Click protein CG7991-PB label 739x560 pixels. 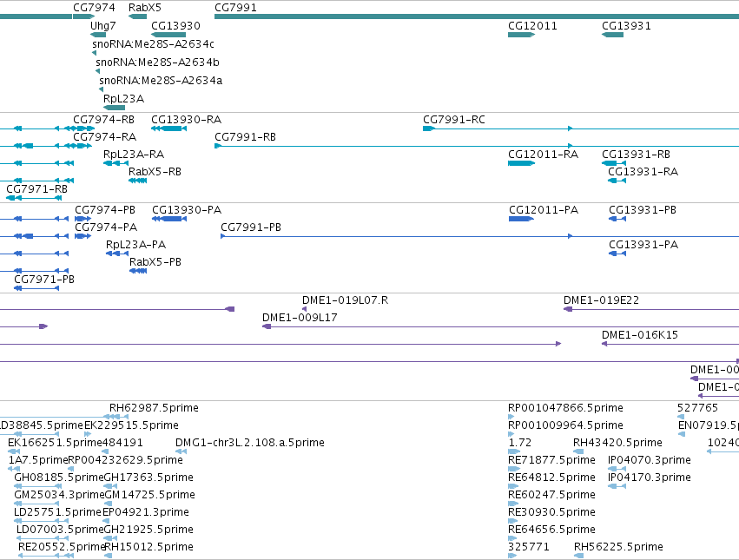(251, 227)
